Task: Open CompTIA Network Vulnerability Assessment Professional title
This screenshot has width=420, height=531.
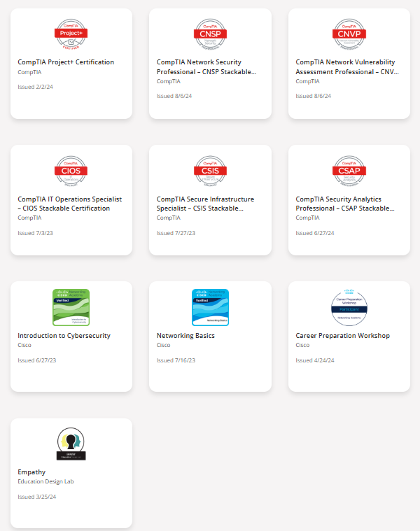Action: [x=347, y=66]
